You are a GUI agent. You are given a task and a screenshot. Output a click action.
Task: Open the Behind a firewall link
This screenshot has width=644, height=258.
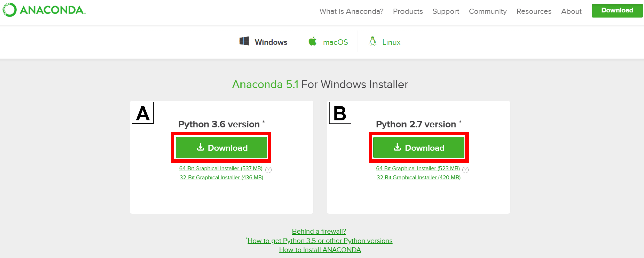pyautogui.click(x=319, y=231)
